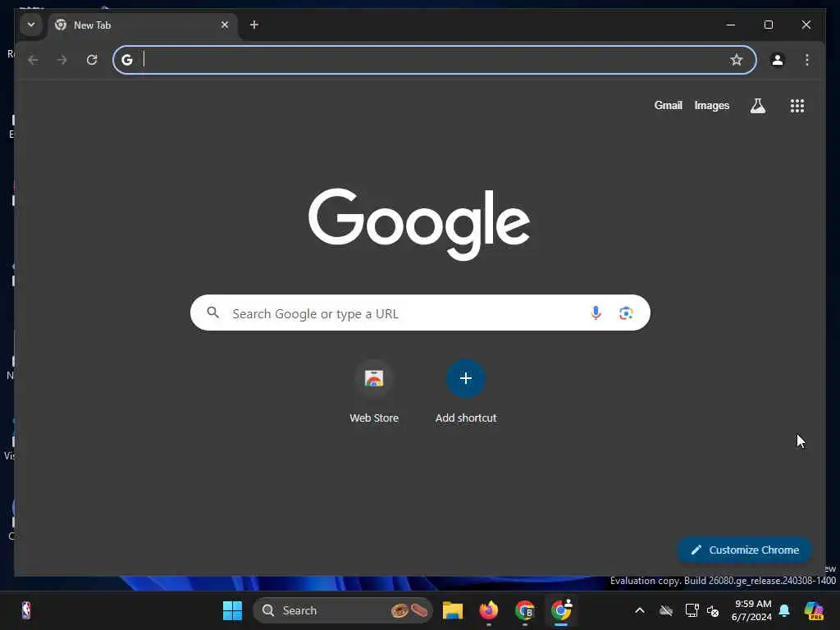Minimize the Chrome window
This screenshot has height=630, width=840.
731,25
